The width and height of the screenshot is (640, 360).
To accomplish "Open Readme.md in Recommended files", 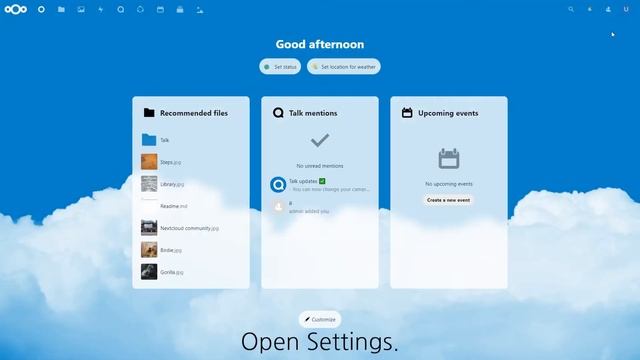I will coord(191,206).
